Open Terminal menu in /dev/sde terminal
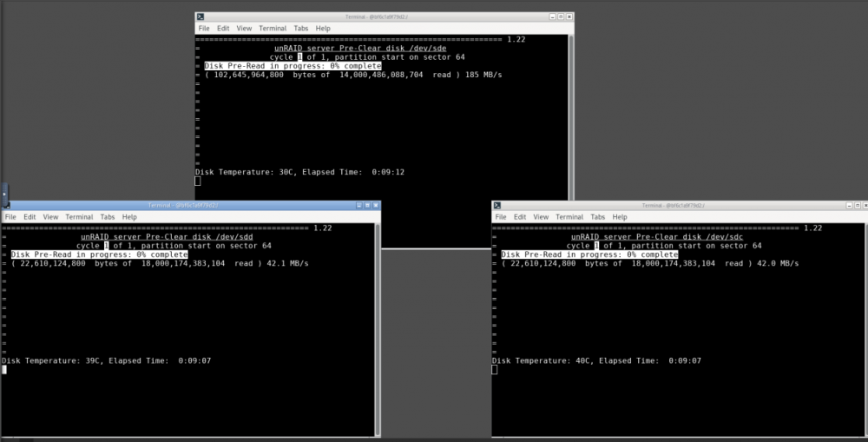Viewport: 868px width, 442px height. point(273,29)
